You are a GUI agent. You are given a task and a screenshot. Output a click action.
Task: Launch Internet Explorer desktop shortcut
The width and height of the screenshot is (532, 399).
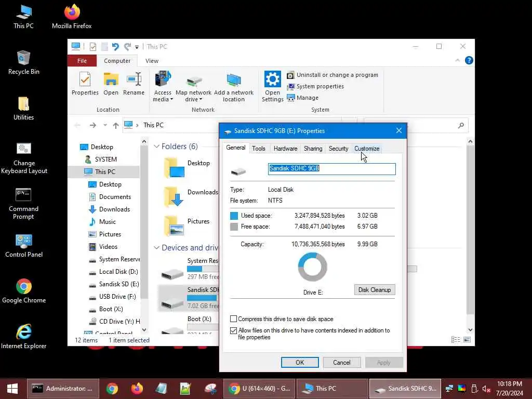tap(24, 337)
